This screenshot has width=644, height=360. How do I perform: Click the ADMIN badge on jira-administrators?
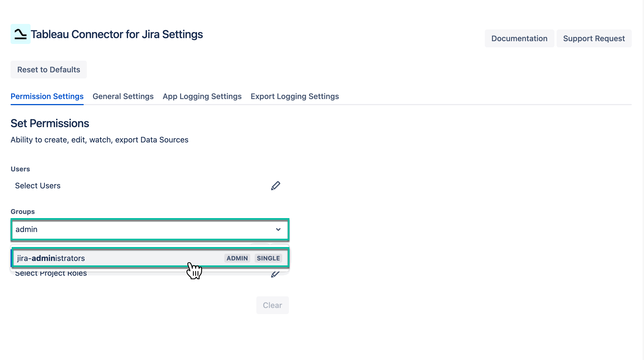tap(237, 258)
